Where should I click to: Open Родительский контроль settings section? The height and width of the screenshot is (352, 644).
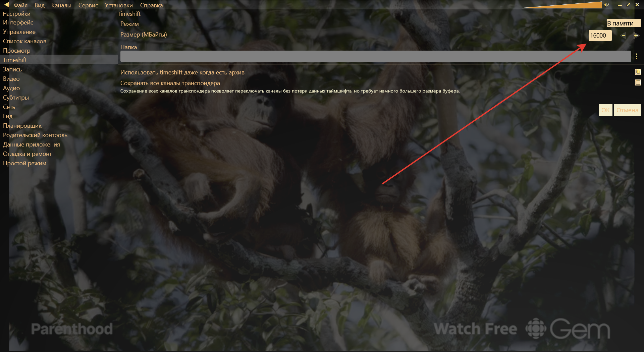(x=35, y=135)
